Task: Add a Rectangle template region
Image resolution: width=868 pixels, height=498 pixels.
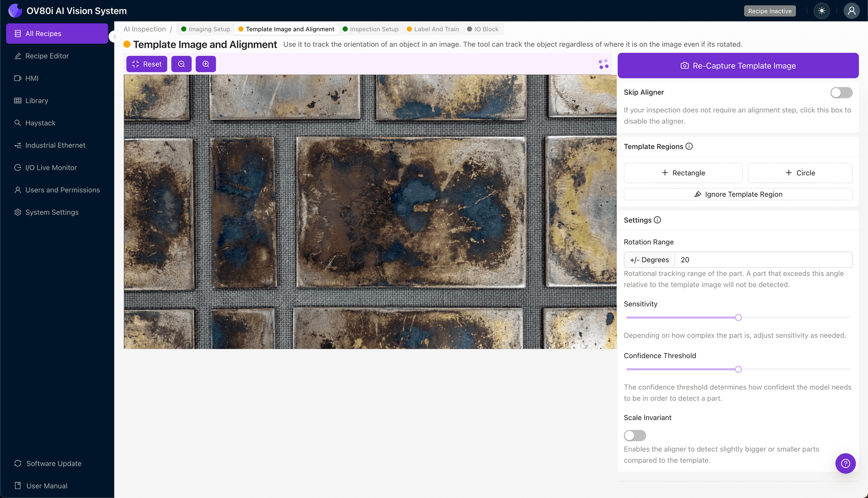Action: coord(683,173)
